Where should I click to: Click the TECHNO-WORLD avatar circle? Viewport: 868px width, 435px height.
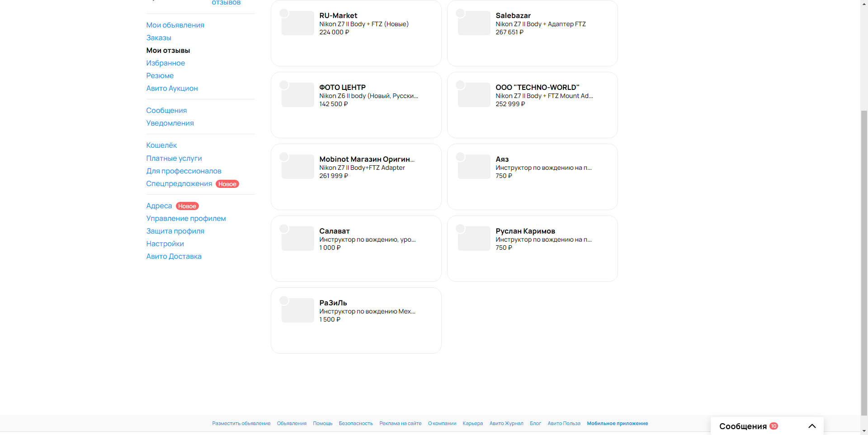point(460,85)
